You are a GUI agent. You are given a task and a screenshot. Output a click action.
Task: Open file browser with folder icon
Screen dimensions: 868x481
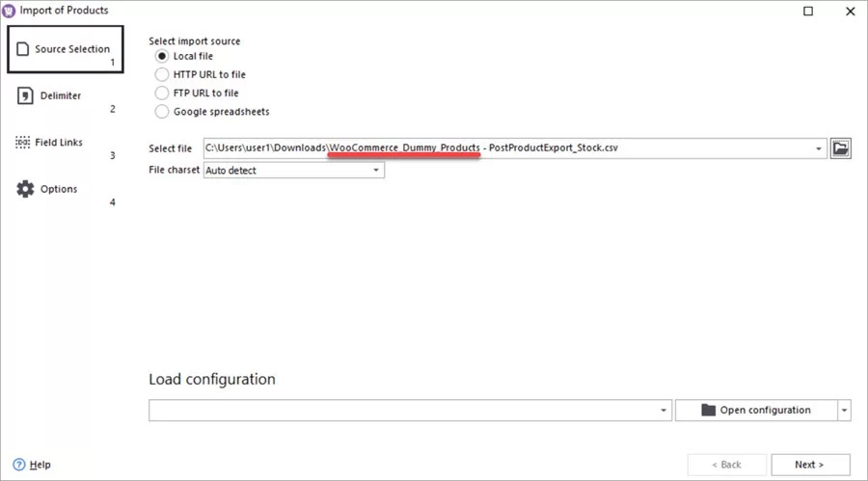click(x=841, y=148)
